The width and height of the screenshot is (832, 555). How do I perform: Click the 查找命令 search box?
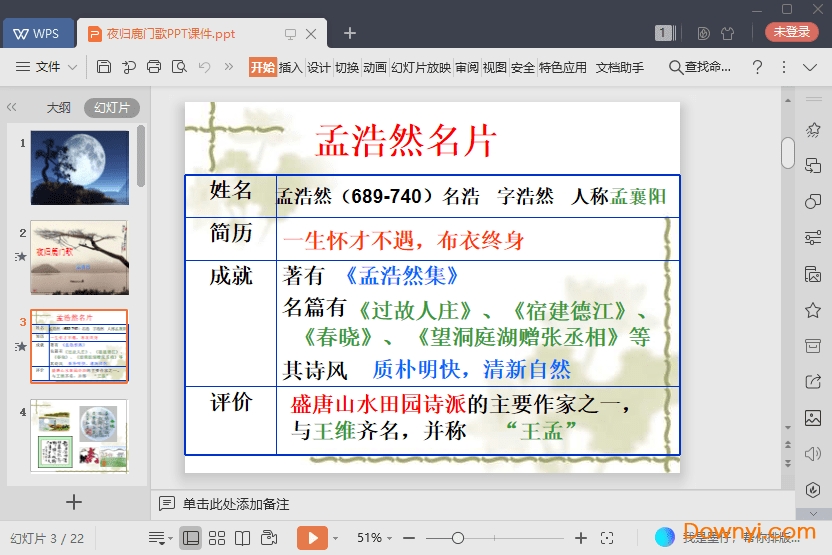[700, 67]
